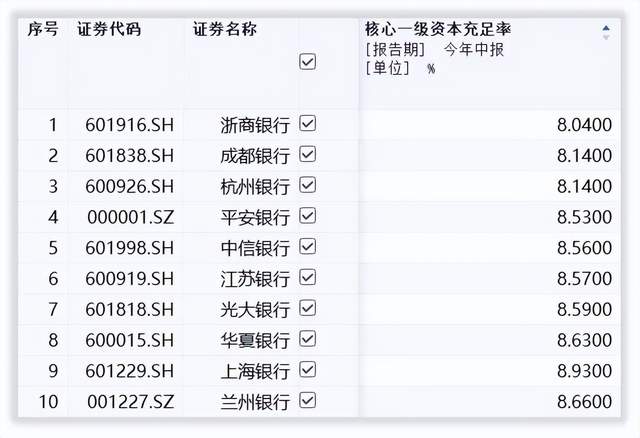Click the 8.1400 value for 成都银行
Image resolution: width=640 pixels, height=438 pixels.
[x=584, y=156]
